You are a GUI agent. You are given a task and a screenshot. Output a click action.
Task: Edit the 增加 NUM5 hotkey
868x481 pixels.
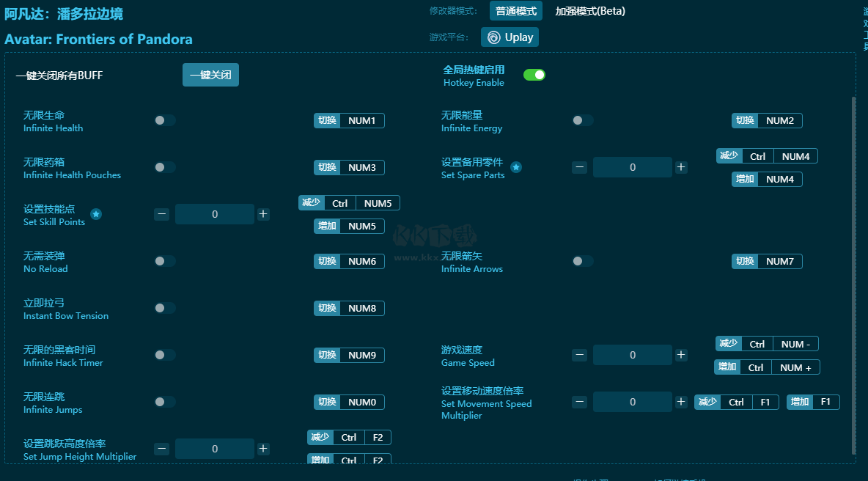pos(349,226)
